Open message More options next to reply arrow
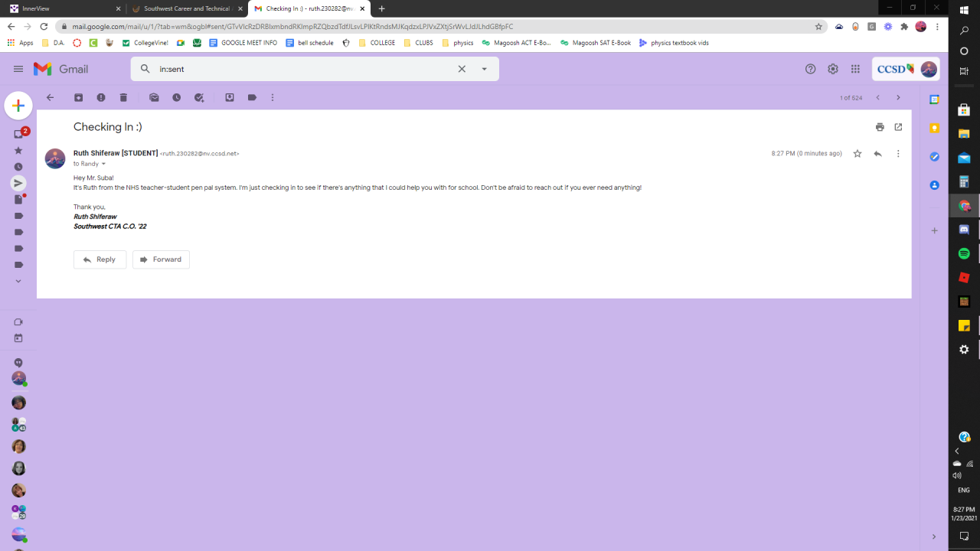Image resolution: width=980 pixels, height=551 pixels. pos(898,154)
